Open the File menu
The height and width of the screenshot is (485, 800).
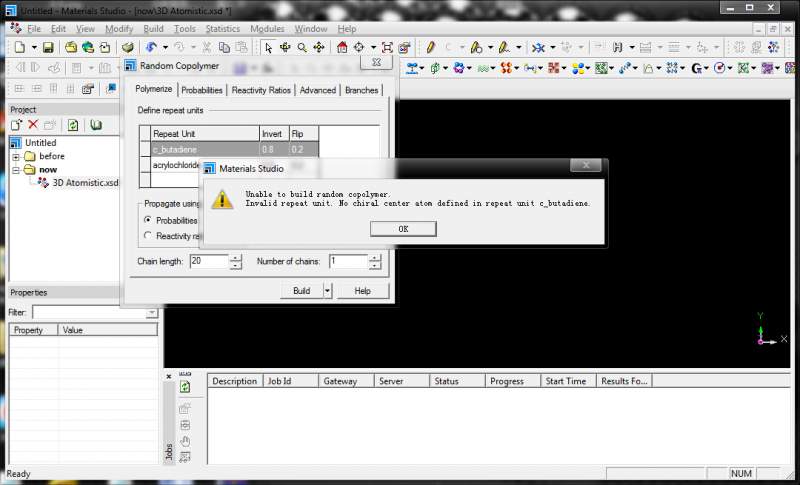[34, 29]
